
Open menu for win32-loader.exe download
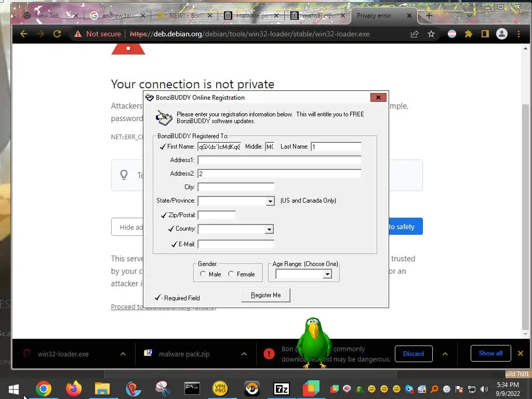coord(123,354)
